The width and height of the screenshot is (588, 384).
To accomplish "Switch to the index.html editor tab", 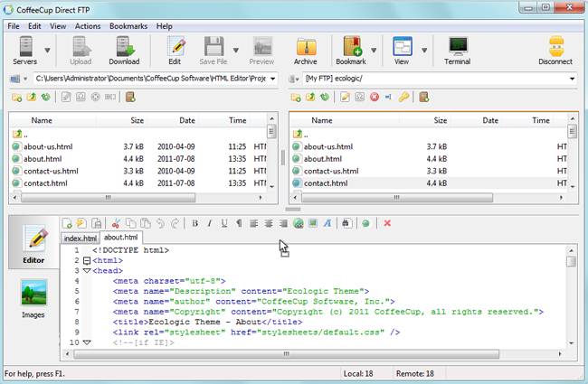I will coord(80,239).
